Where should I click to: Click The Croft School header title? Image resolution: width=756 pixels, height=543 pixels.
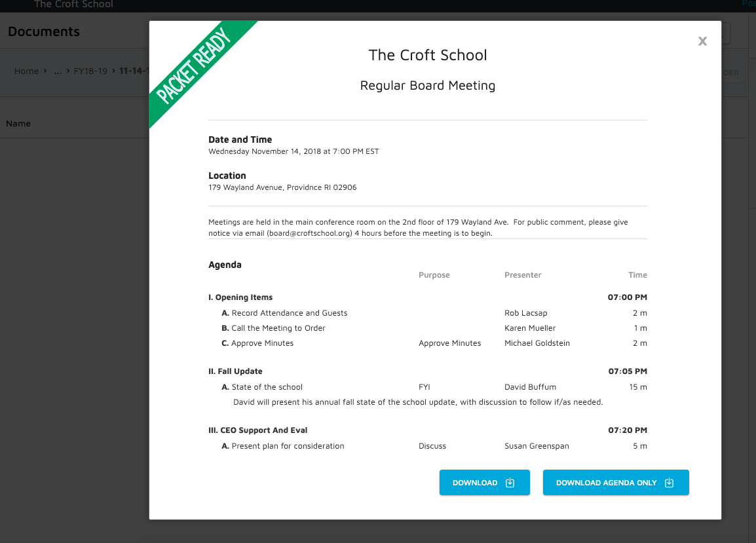[x=73, y=5]
